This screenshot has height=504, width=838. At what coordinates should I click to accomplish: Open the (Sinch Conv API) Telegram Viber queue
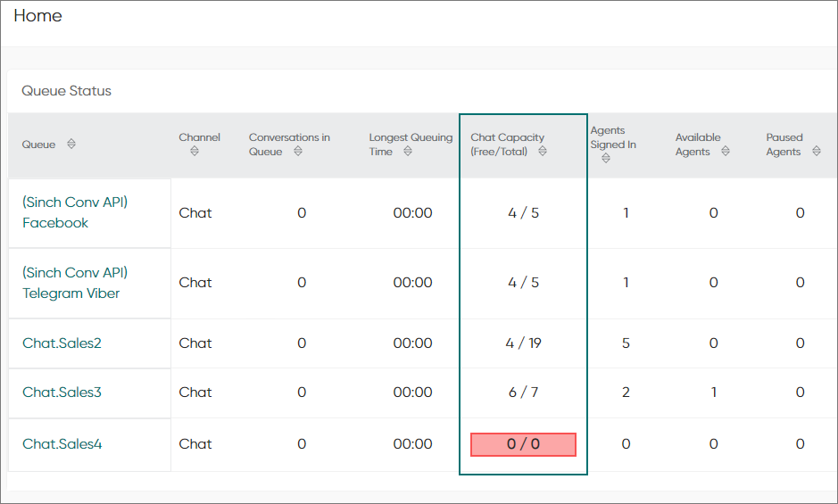(75, 283)
